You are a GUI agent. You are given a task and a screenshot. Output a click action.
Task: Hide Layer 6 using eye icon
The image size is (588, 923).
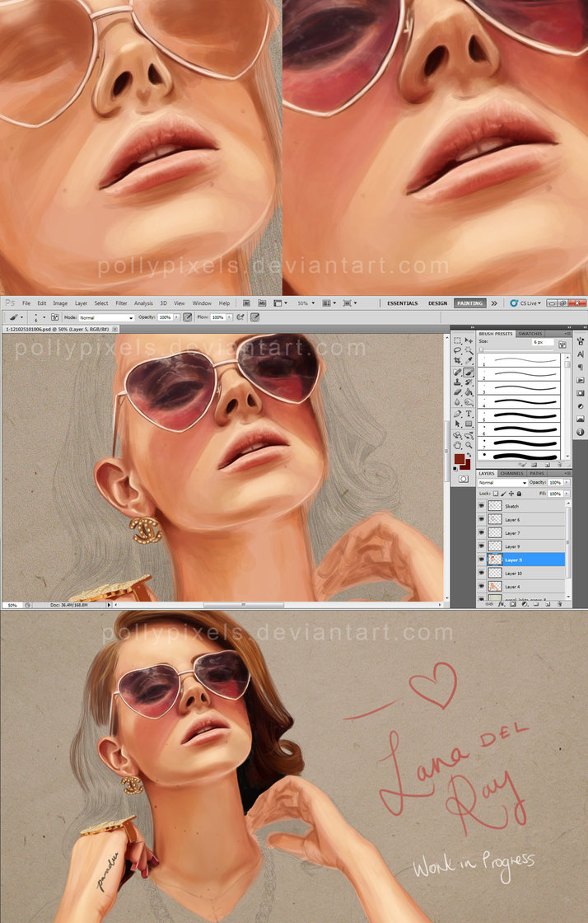pyautogui.click(x=482, y=519)
